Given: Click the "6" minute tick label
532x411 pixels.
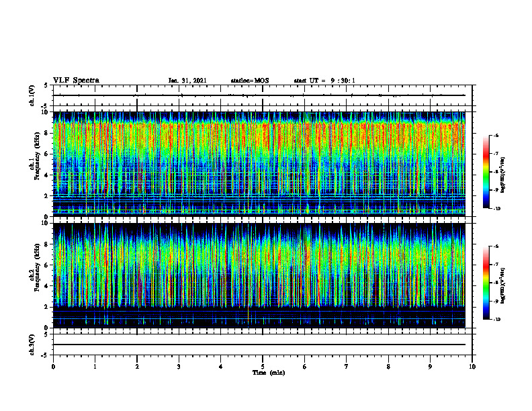Looking at the screenshot, I should coord(305,367).
